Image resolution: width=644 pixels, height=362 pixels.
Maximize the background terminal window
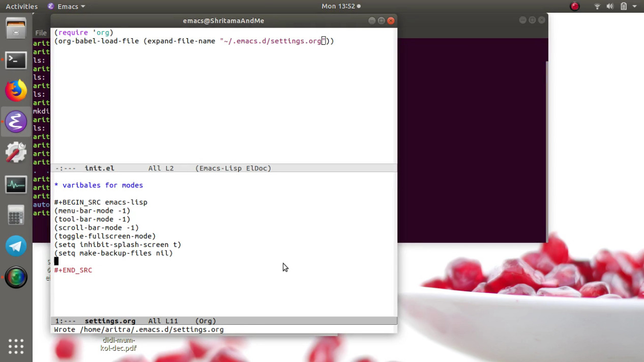point(532,20)
